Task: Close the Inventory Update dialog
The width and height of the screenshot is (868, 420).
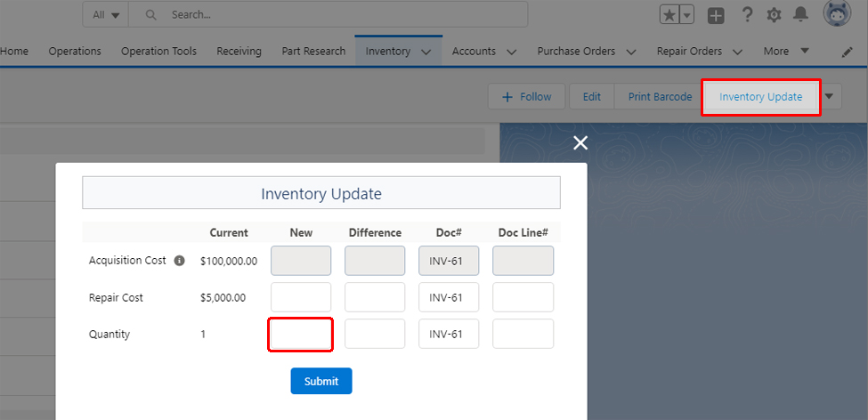Action: point(580,142)
